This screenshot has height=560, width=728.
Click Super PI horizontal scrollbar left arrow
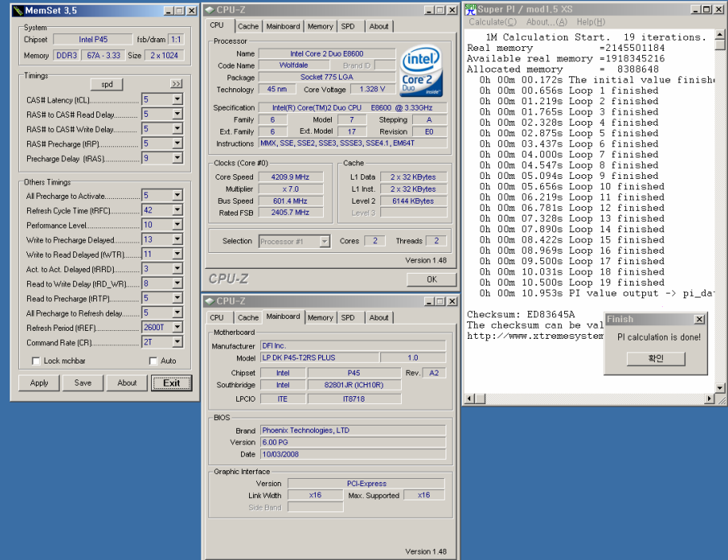(x=469, y=399)
